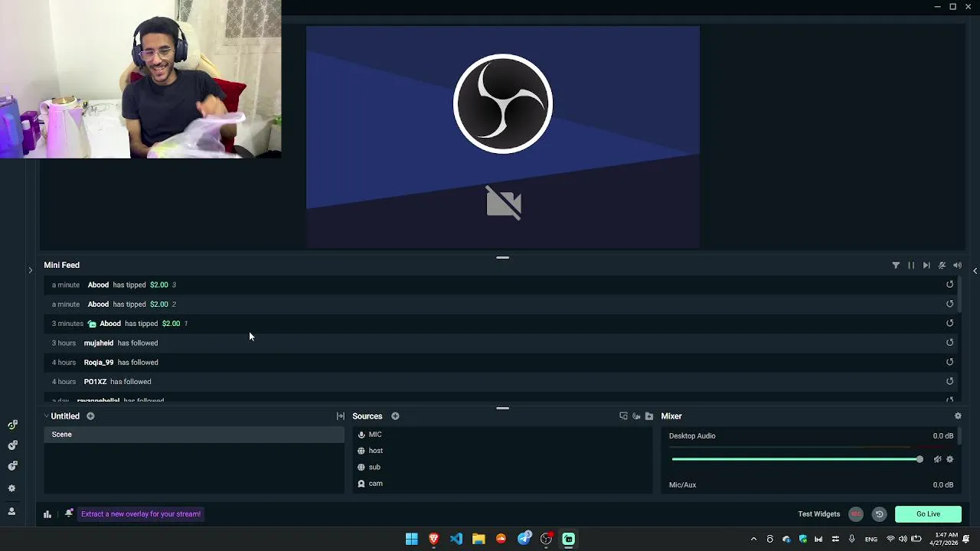
Task: Open the source GPU/performance toolbar icon
Action: click(x=636, y=416)
